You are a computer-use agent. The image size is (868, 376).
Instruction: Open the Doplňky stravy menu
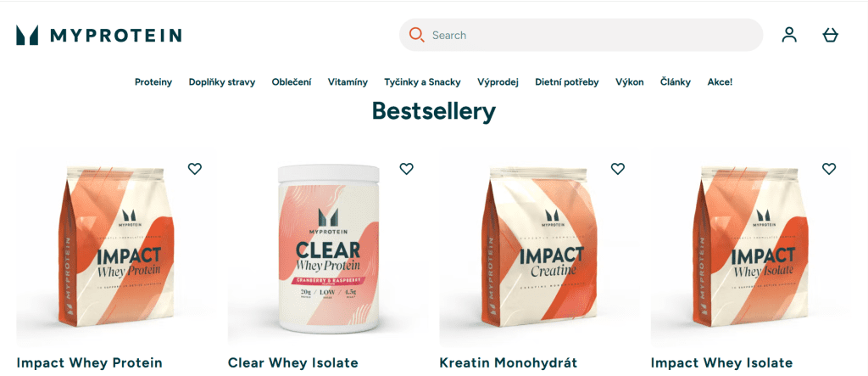pyautogui.click(x=222, y=82)
